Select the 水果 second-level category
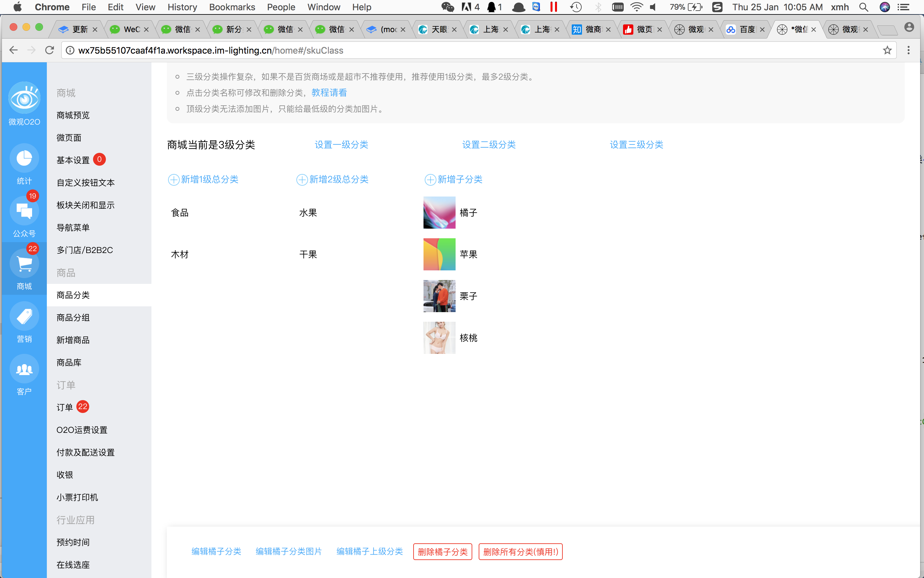 click(x=308, y=213)
